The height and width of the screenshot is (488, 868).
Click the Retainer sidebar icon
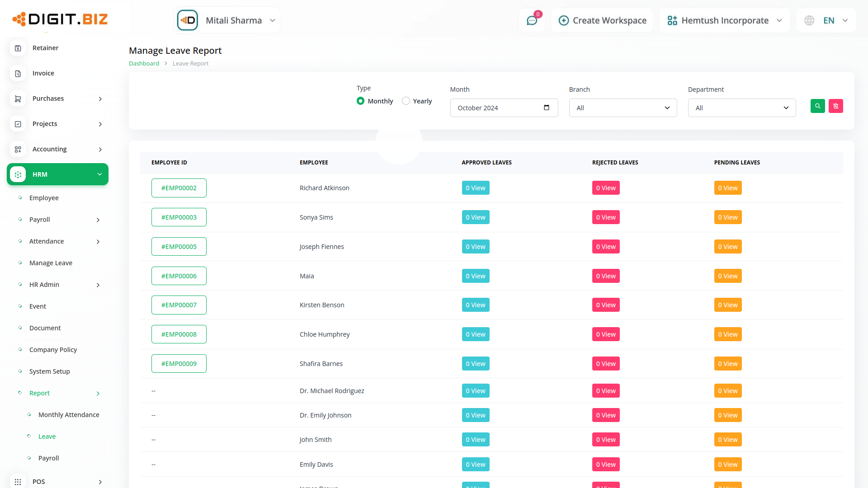[x=18, y=48]
